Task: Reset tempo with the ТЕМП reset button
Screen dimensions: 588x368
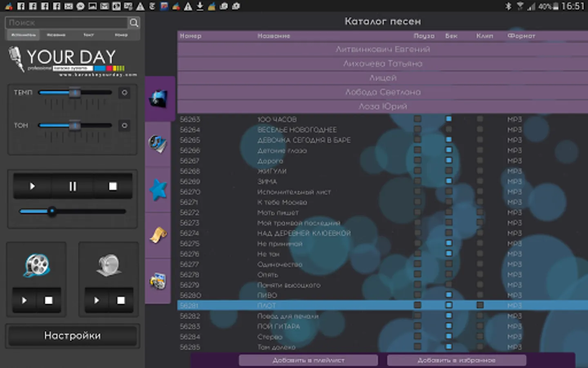Action: pos(125,93)
